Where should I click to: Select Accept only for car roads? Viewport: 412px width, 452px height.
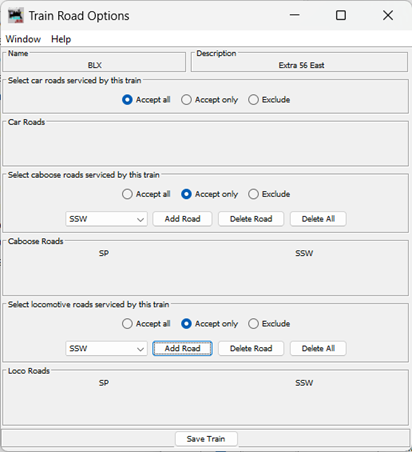[210, 100]
